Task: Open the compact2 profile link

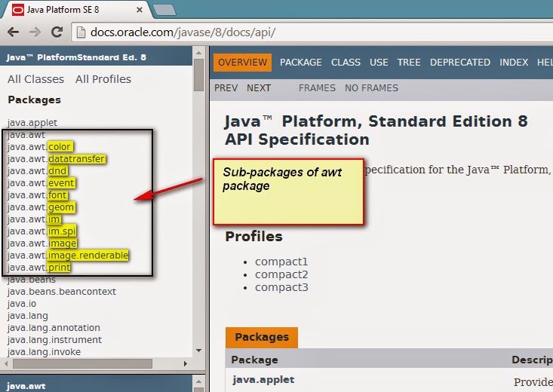Action: [x=281, y=274]
